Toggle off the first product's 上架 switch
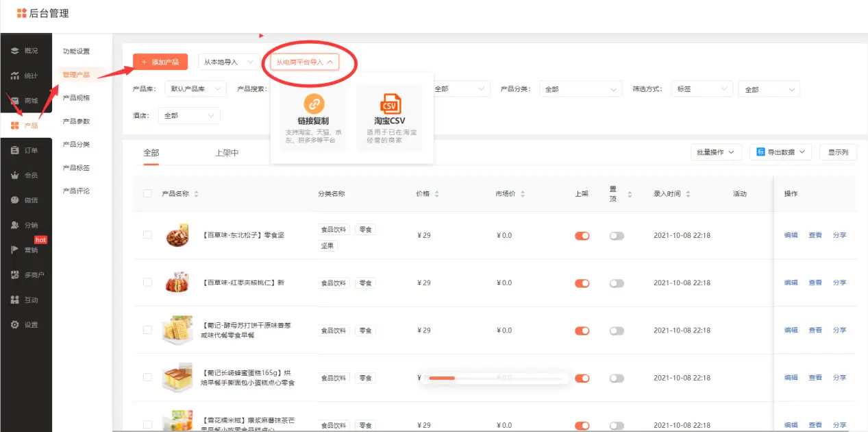Image resolution: width=868 pixels, height=432 pixels. coord(582,235)
